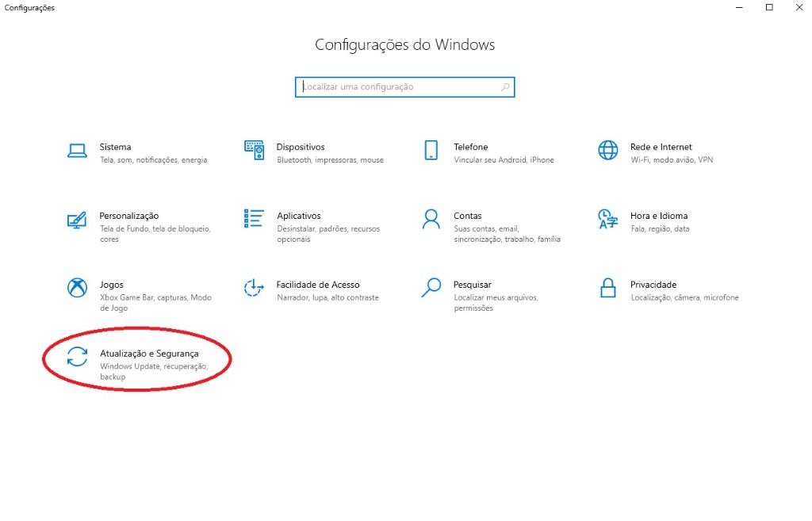Click the 'Rede e Internet' heading text
This screenshot has height=521, width=812.
(x=661, y=147)
